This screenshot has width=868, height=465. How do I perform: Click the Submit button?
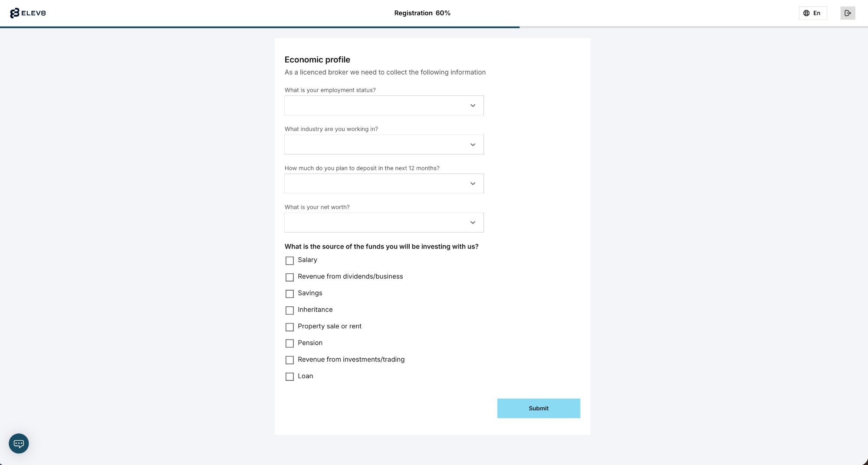pos(539,408)
